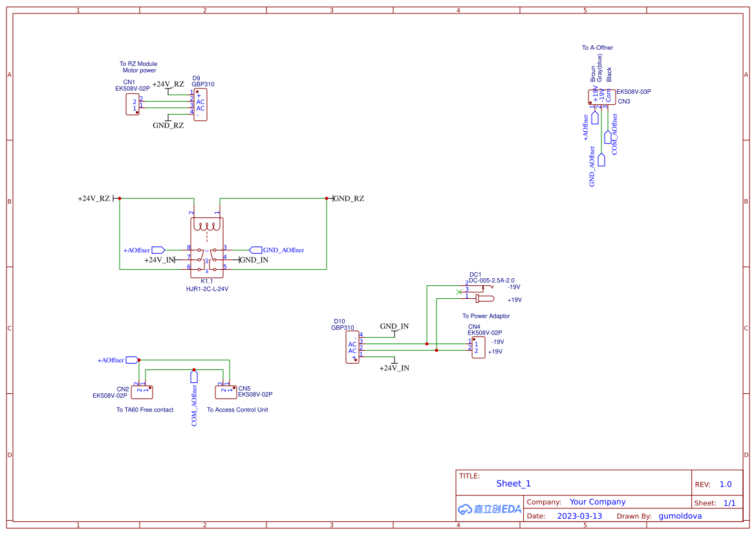
Task: Click the Sheet_1 title text
Action: [513, 483]
